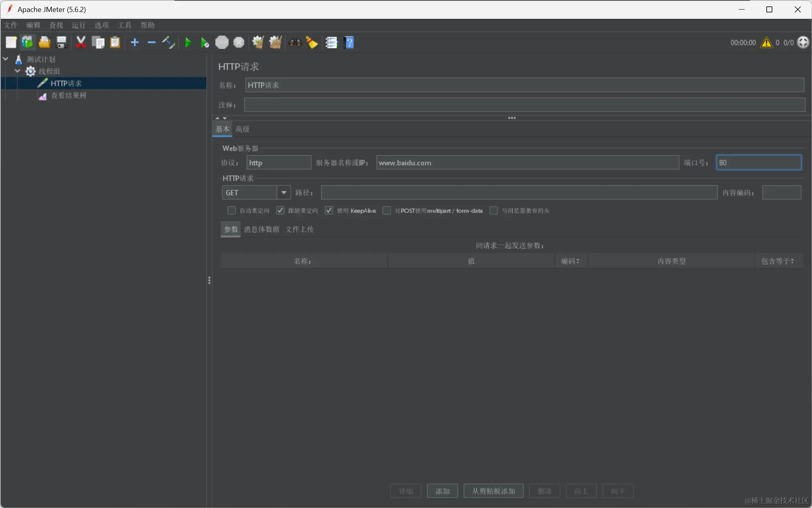Click the scissors Cut icon
The image size is (812, 508).
(81, 42)
